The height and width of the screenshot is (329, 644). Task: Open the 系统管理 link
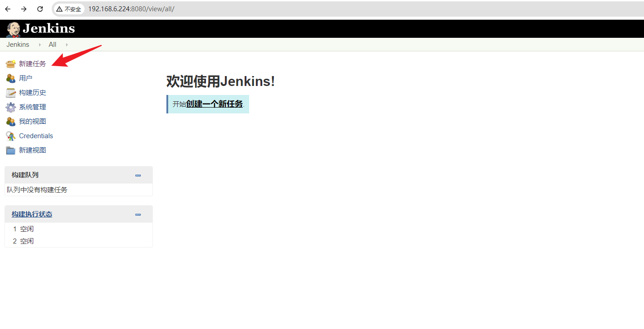click(32, 107)
